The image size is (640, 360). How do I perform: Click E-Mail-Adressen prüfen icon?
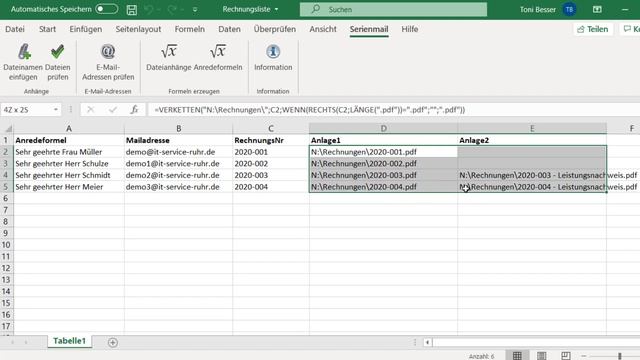(108, 52)
